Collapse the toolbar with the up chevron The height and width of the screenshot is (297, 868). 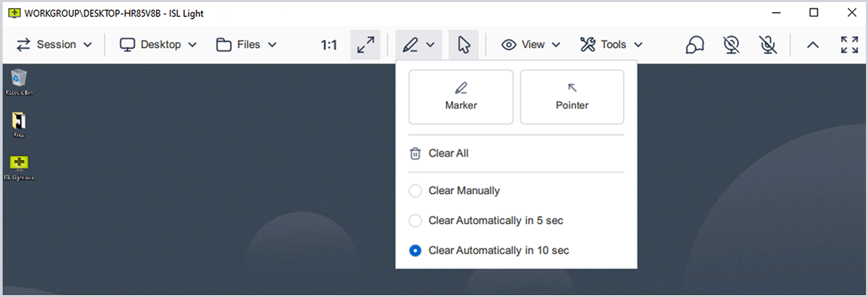tap(812, 45)
